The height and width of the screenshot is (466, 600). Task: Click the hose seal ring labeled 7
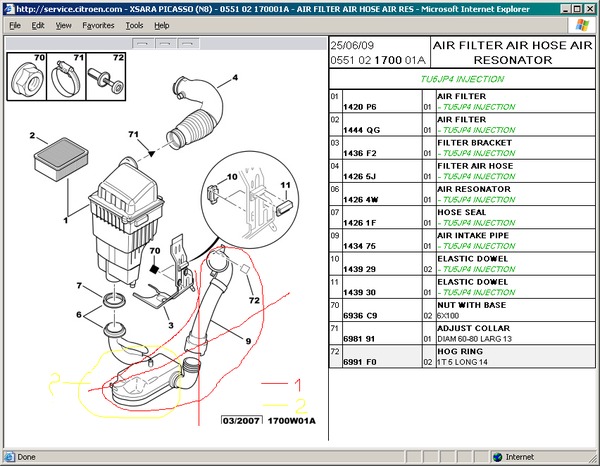tap(114, 300)
